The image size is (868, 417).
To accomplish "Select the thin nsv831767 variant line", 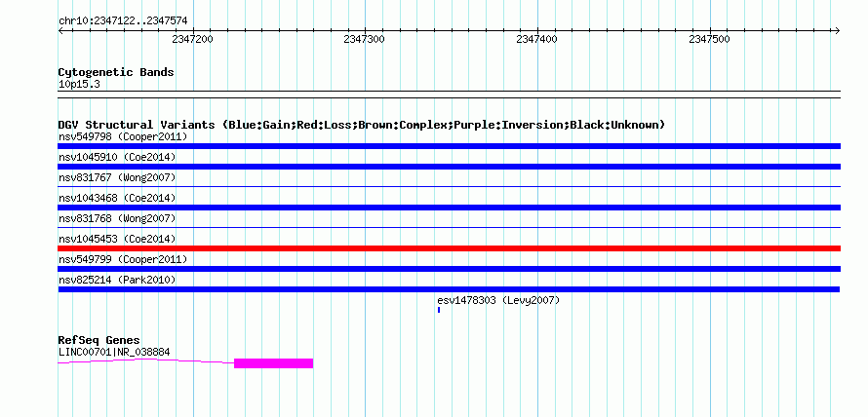I will (x=449, y=187).
